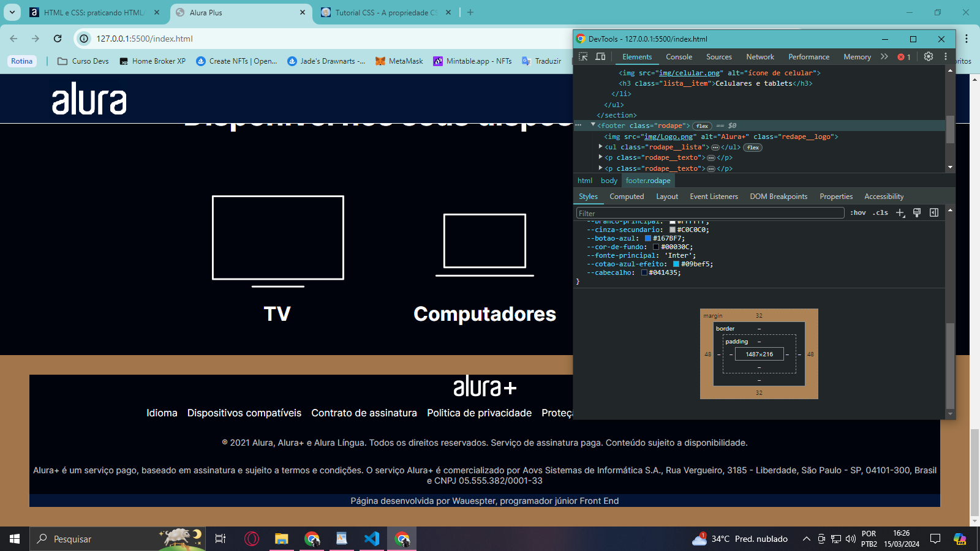Expand the first p rodape__texto node
This screenshot has height=551, width=980.
coord(600,157)
